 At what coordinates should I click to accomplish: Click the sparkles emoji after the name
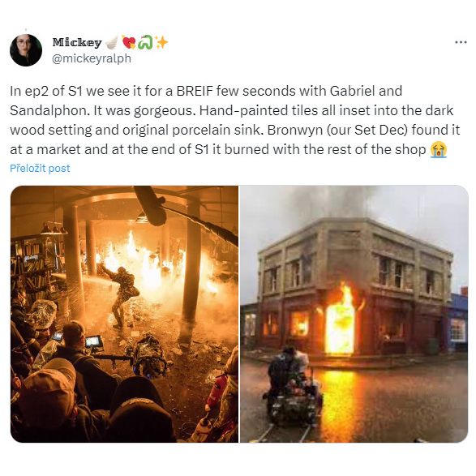pyautogui.click(x=161, y=42)
